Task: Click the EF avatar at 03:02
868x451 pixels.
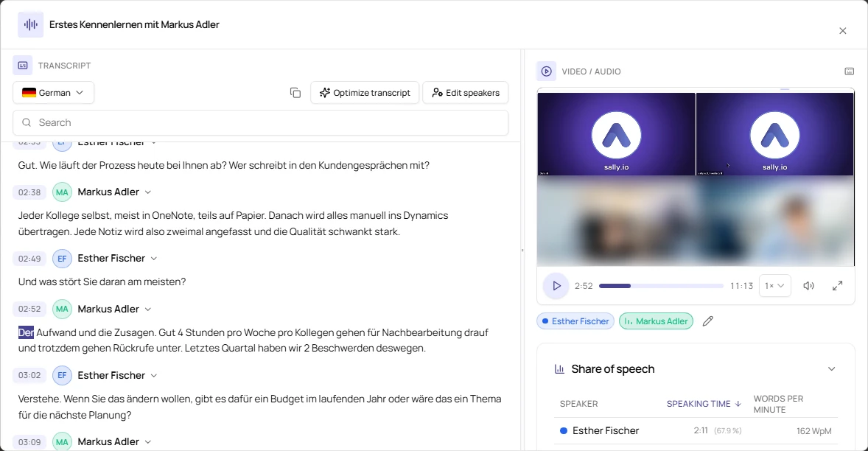Action: pos(62,375)
